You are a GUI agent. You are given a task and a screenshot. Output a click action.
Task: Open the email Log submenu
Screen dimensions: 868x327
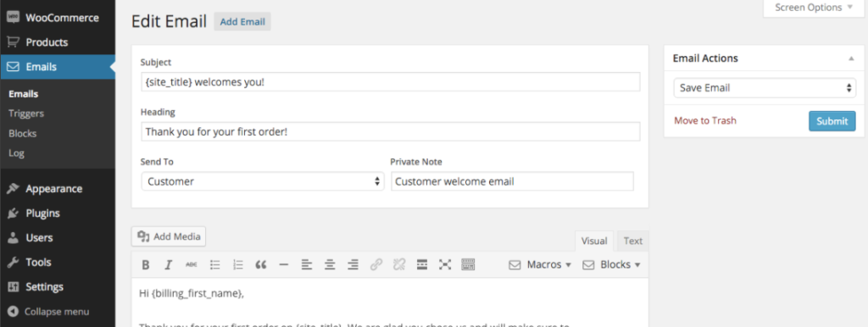click(x=16, y=153)
